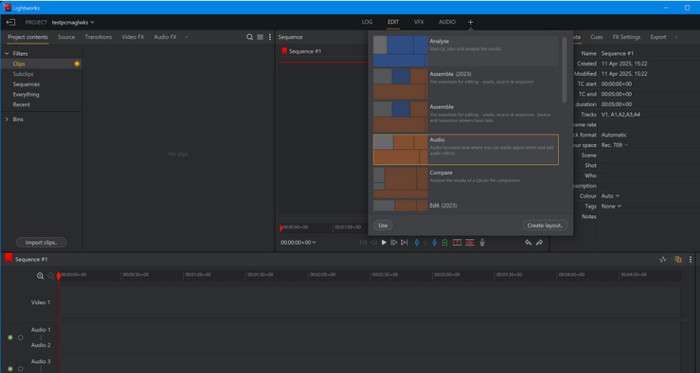This screenshot has height=373, width=700.
Task: Select the Sequences filter
Action: [x=26, y=84]
